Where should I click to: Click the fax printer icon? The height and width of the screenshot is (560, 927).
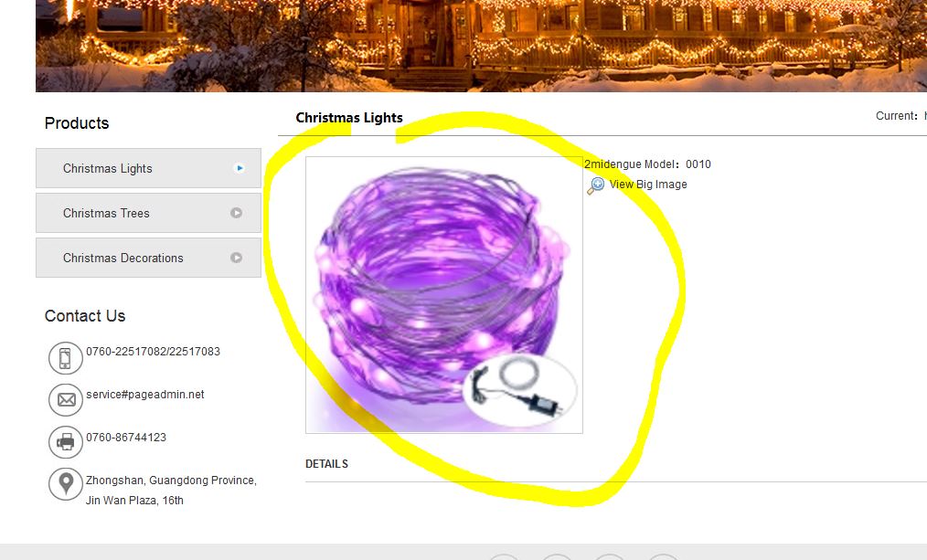point(66,442)
